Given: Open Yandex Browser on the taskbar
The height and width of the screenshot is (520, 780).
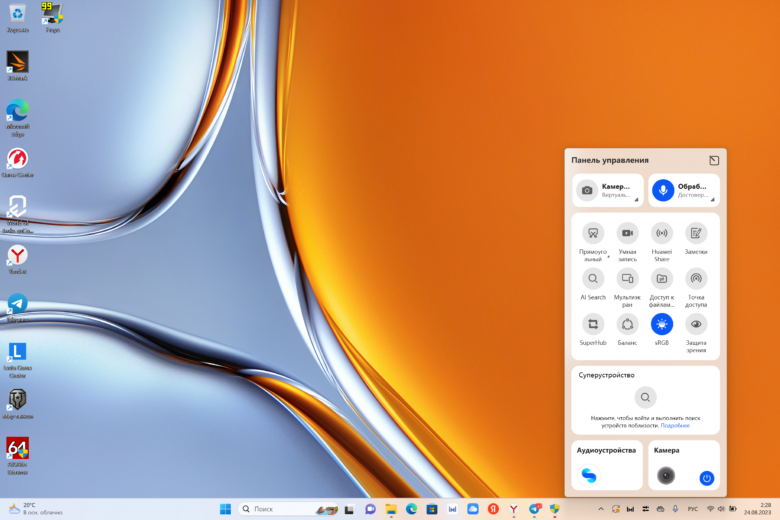Looking at the screenshot, I should pyautogui.click(x=513, y=509).
